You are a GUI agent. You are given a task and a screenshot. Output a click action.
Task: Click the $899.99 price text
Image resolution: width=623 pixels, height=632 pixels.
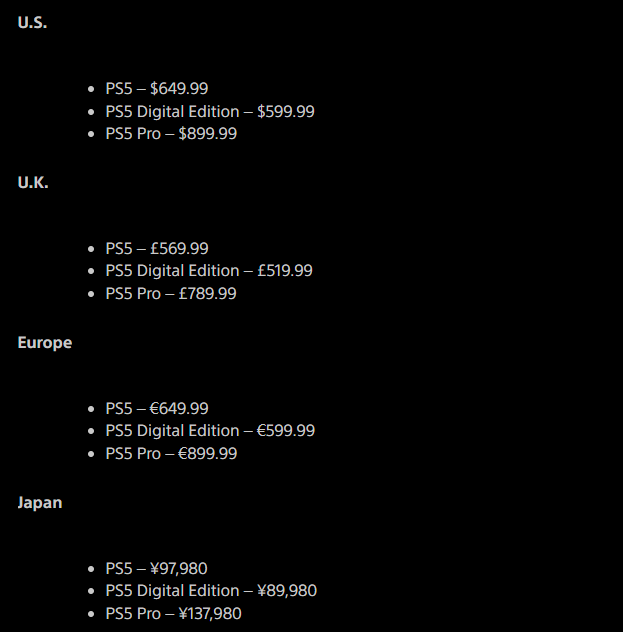208,134
